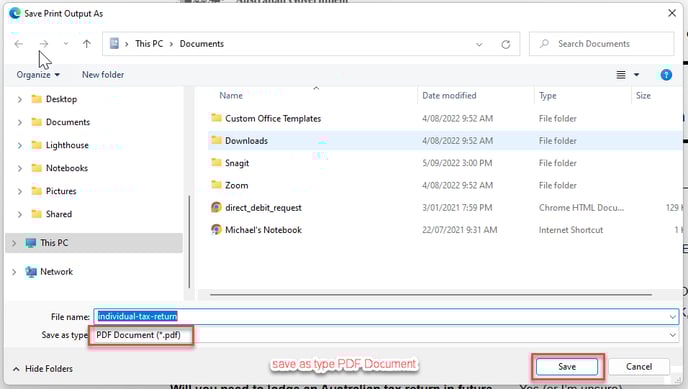Click the horizontal scrollbar of file list
Viewport: 688px width, 389px height.
(x=431, y=295)
